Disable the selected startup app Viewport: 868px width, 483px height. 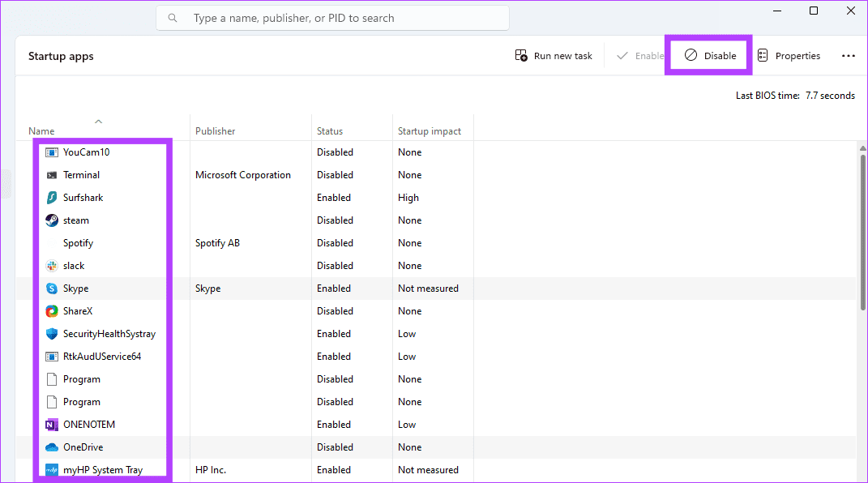(x=710, y=56)
